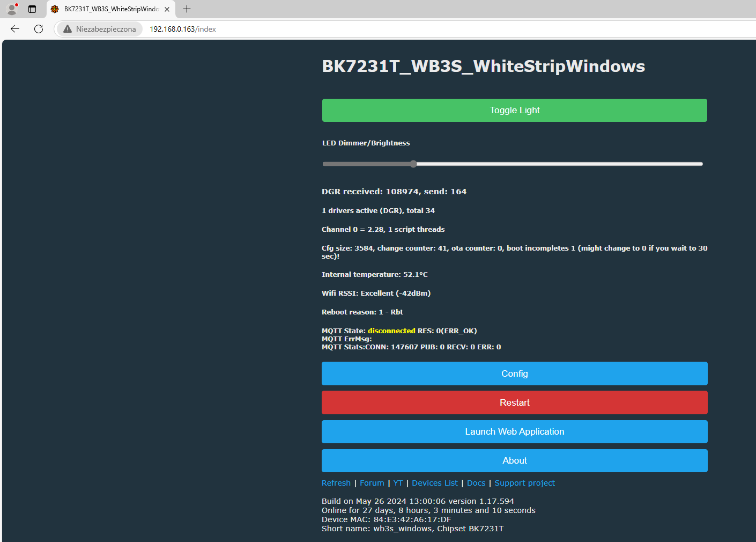Click the page title BK7231T_WB3S_WhiteStripWindows
The image size is (756, 542).
[x=484, y=66]
